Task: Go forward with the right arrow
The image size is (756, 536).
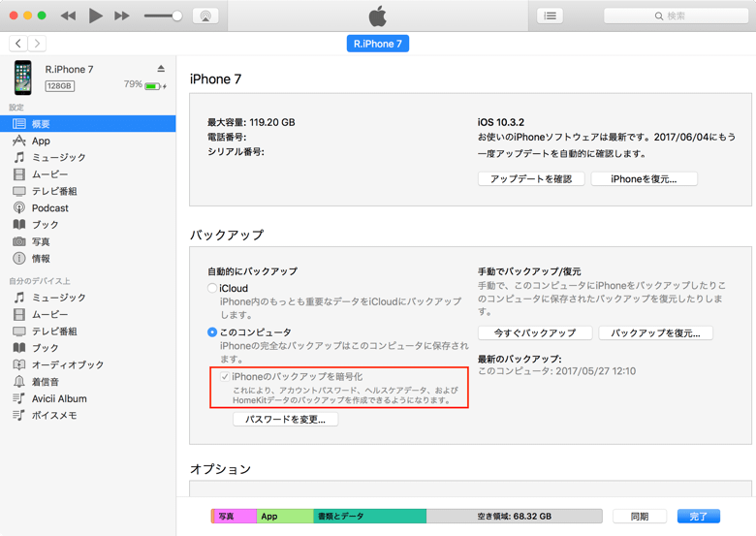Action: [37, 44]
